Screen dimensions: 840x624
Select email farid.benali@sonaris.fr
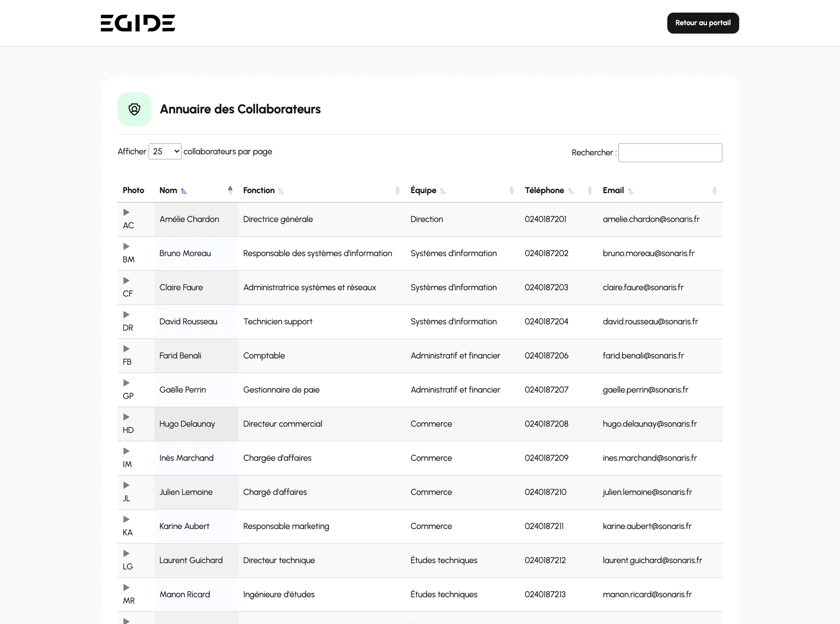click(x=643, y=356)
